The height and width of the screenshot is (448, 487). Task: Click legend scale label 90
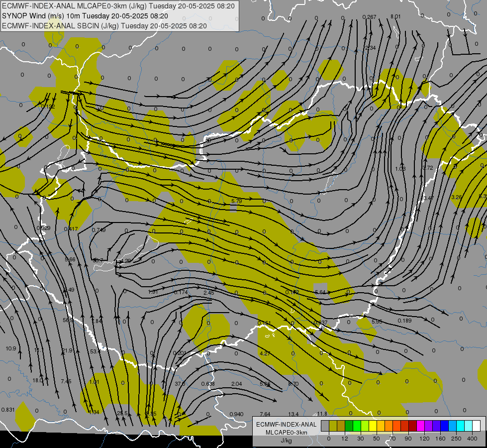tap(408, 439)
